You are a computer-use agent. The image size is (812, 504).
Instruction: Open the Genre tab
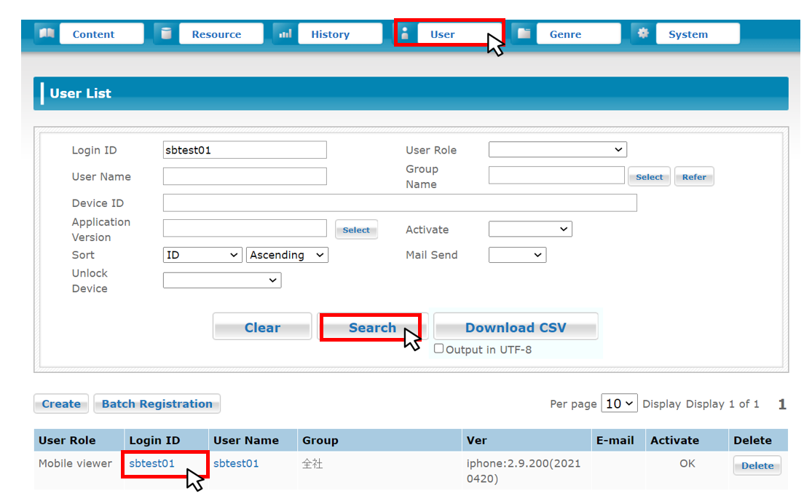coord(565,34)
